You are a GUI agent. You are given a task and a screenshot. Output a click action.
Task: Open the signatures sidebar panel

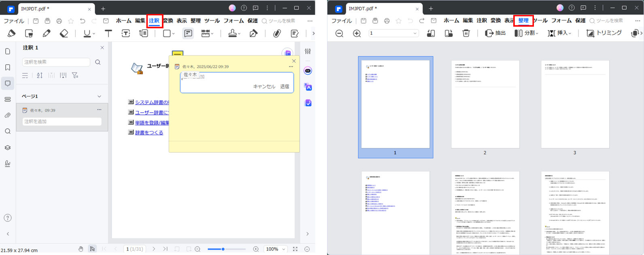(x=8, y=164)
